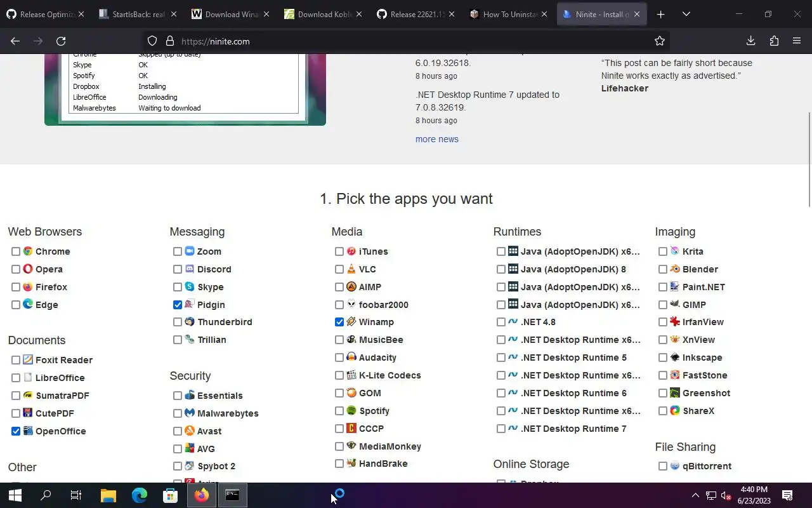812x508 pixels.
Task: Tick the Inkscape checkbox
Action: pos(663,358)
